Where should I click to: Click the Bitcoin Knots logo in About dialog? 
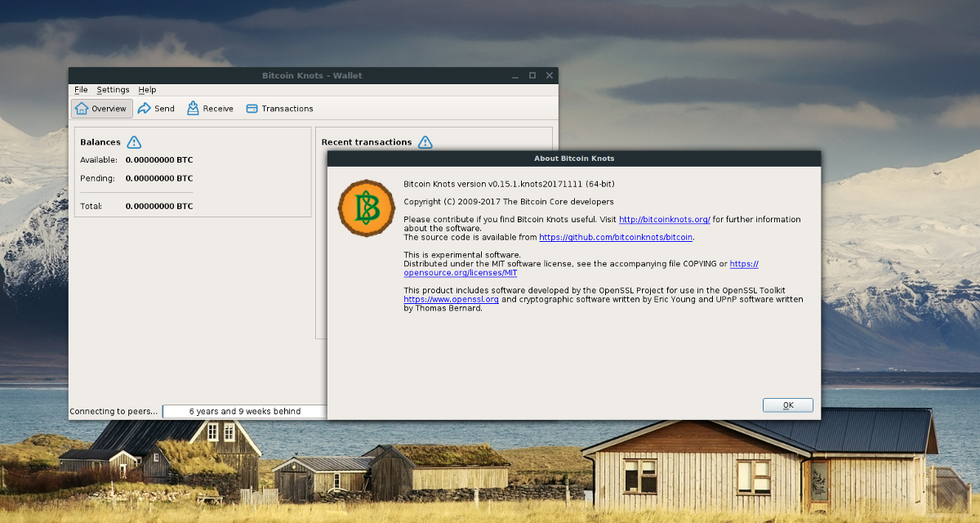(366, 208)
